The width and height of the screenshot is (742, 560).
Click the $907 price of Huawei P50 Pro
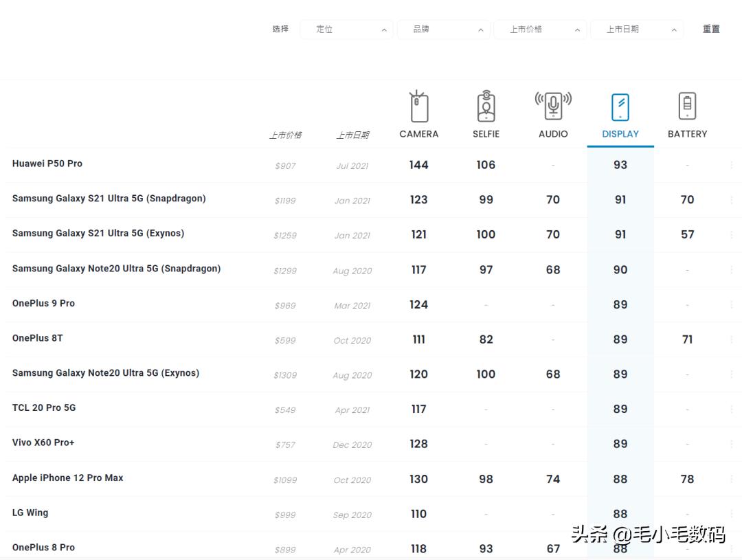coord(285,166)
